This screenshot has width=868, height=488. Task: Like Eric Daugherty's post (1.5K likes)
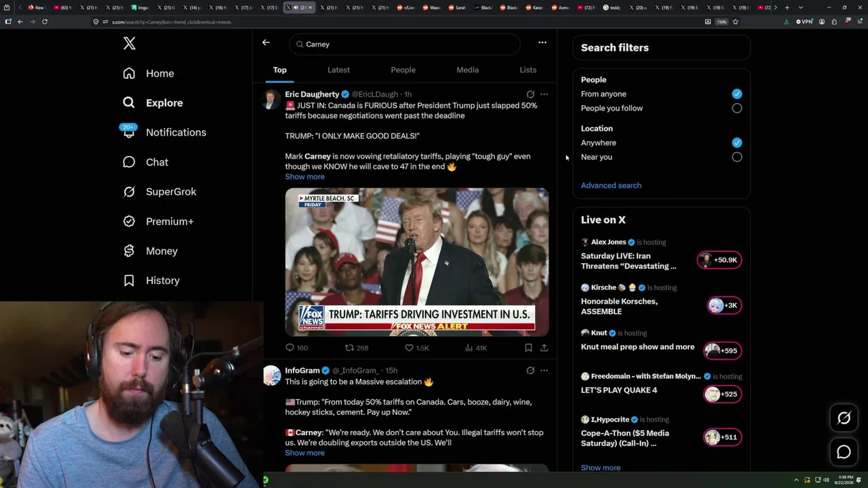[417, 348]
